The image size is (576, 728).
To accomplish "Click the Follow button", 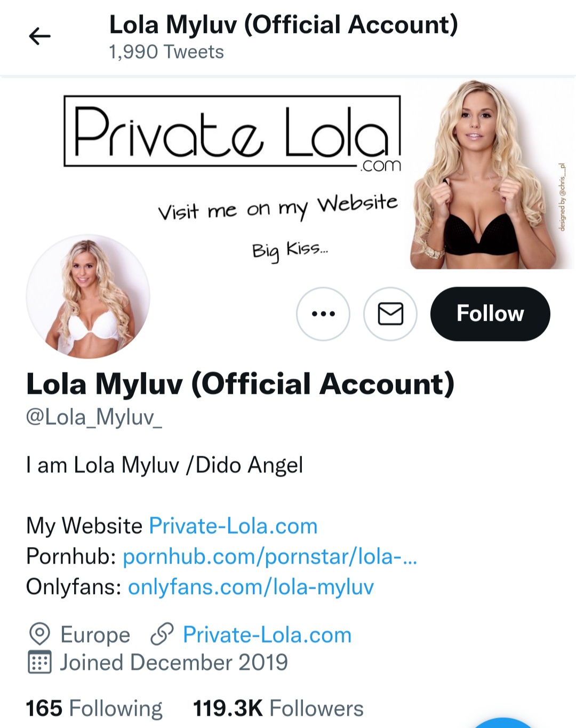I will [490, 314].
